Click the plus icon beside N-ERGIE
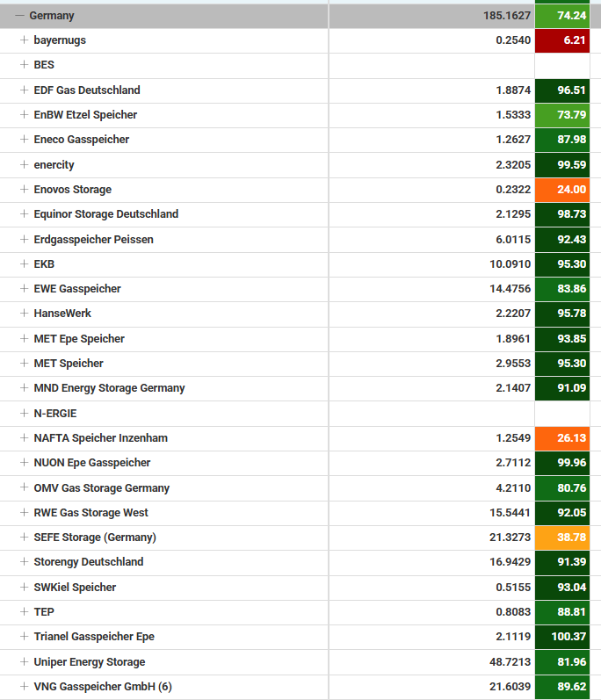Screen dimensions: 601x700 click(x=25, y=413)
